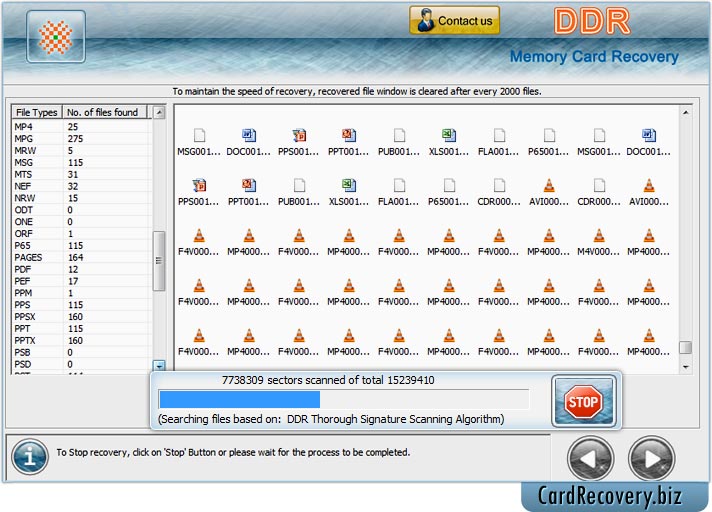Click the sectors scanned count text
This screenshot has width=712, height=512.
(x=328, y=380)
